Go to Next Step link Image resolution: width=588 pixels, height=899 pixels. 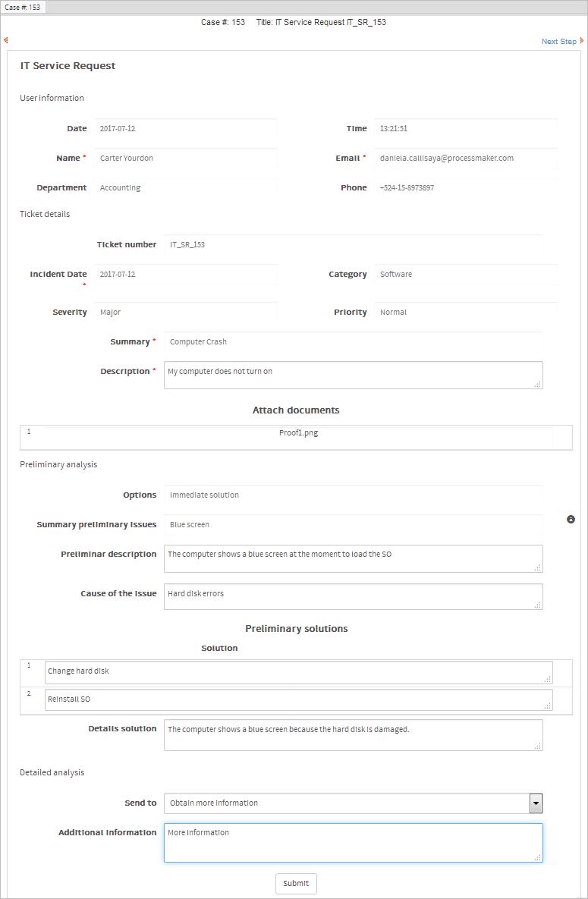click(x=558, y=42)
